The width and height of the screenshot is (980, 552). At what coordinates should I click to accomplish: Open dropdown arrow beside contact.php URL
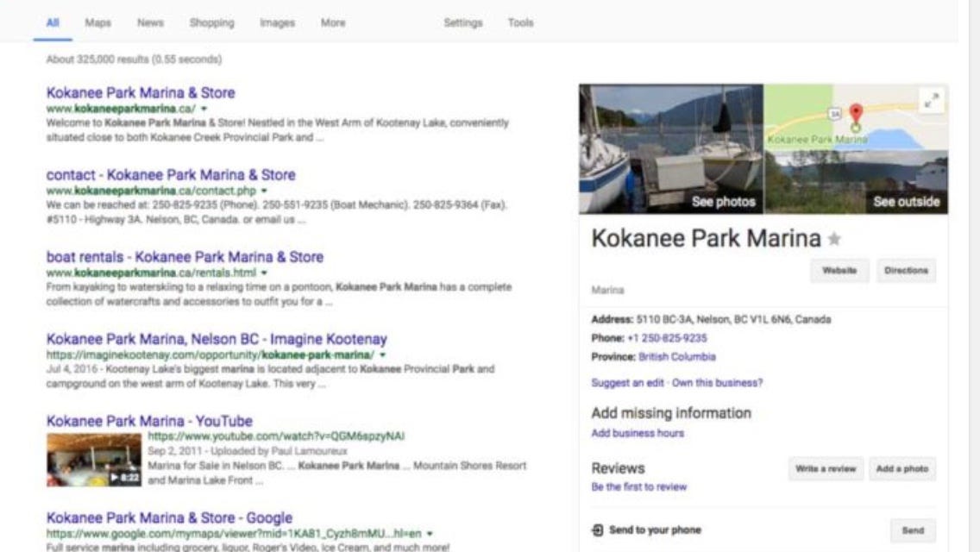(264, 191)
